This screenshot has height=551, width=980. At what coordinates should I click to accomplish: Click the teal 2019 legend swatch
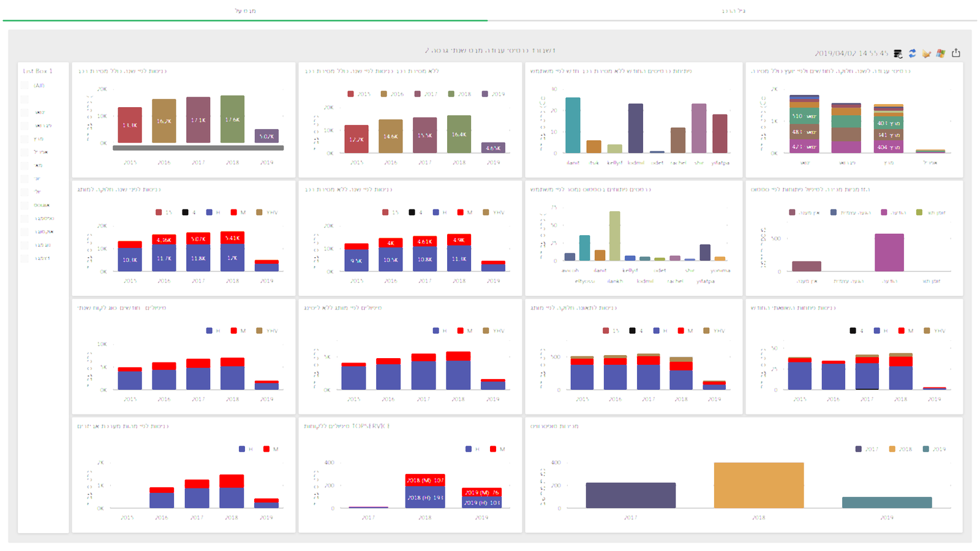(926, 449)
